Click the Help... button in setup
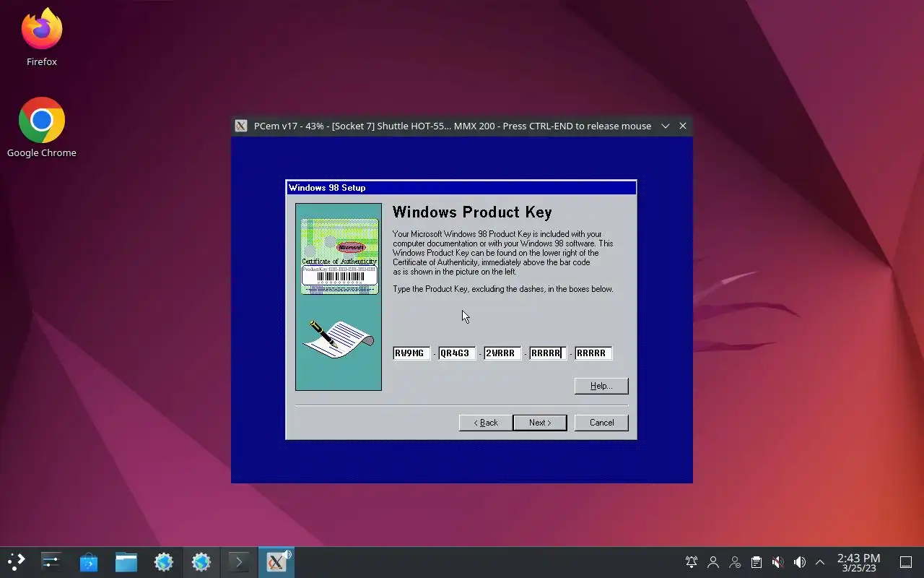The image size is (924, 578). (601, 386)
